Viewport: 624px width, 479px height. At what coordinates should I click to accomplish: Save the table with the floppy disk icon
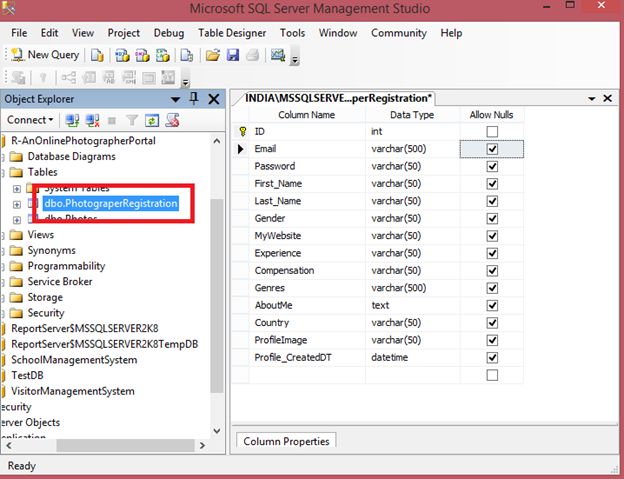click(233, 55)
